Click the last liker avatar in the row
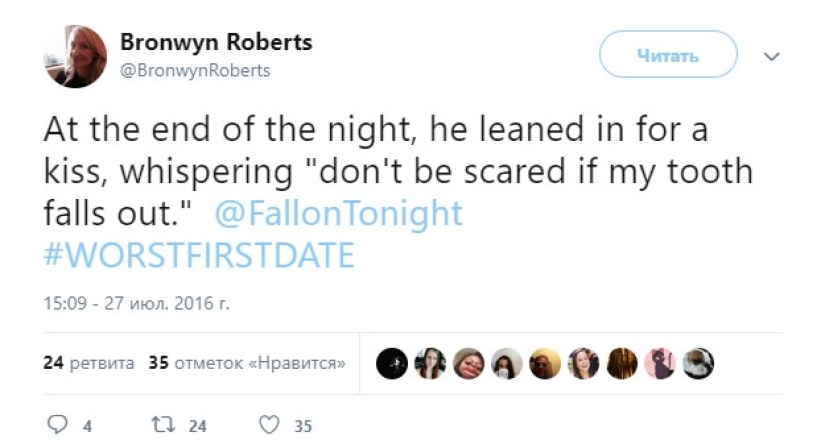825x440 pixels. coord(699,364)
